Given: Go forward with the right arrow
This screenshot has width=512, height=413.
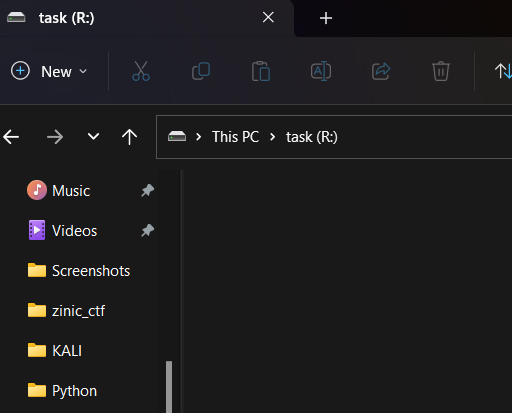Looking at the screenshot, I should click(x=55, y=137).
